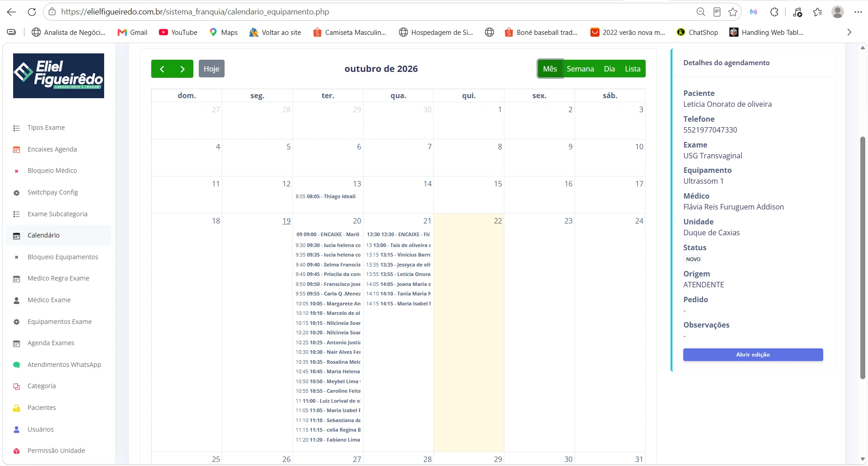Image resolution: width=868 pixels, height=466 pixels.
Task: Click the Equipamentos Exame gear icon
Action: (17, 322)
